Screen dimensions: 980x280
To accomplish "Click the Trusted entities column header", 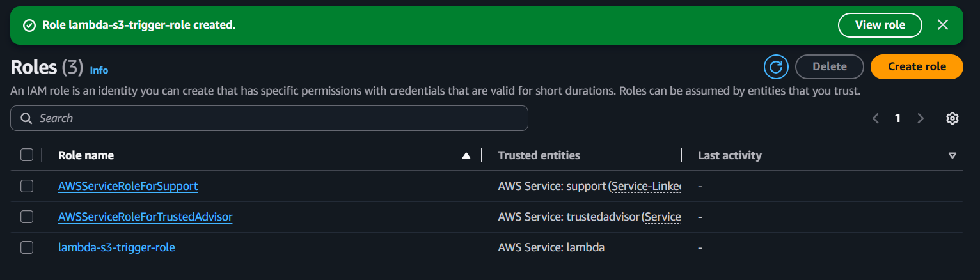I will pos(539,155).
